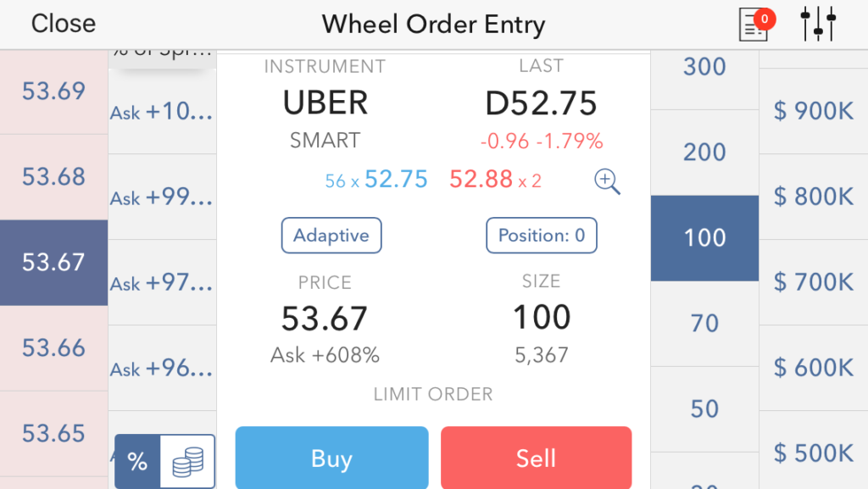
Task: Tap the Buy button for UBER
Action: (x=331, y=458)
